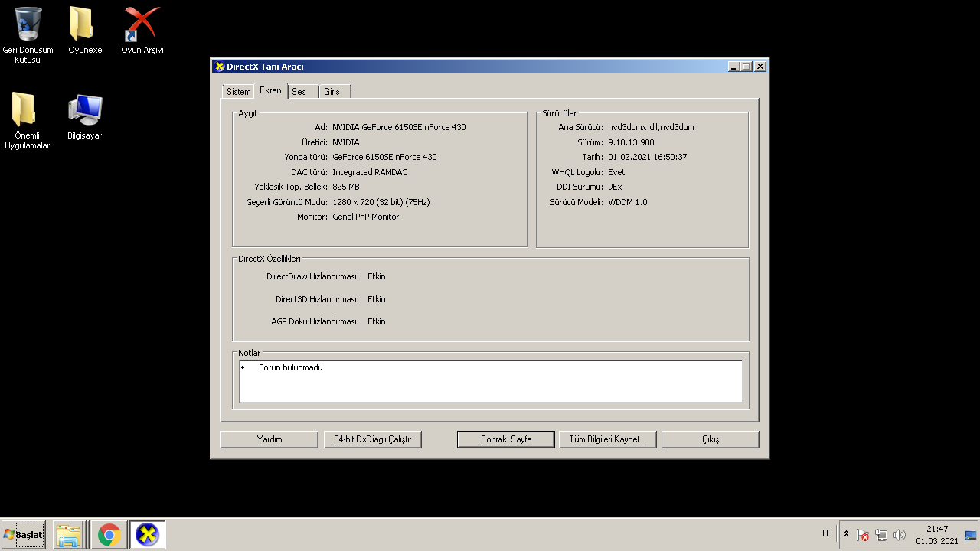Click the version "9.18.13.908"

coord(631,142)
